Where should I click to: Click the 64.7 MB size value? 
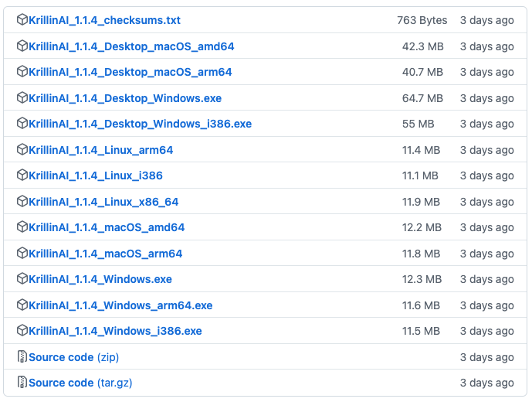click(423, 98)
